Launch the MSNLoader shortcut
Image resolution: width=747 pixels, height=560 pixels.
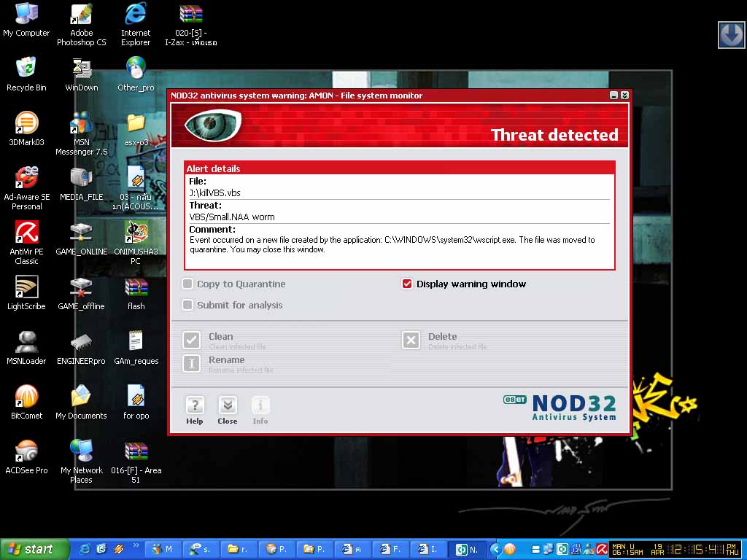[26, 348]
